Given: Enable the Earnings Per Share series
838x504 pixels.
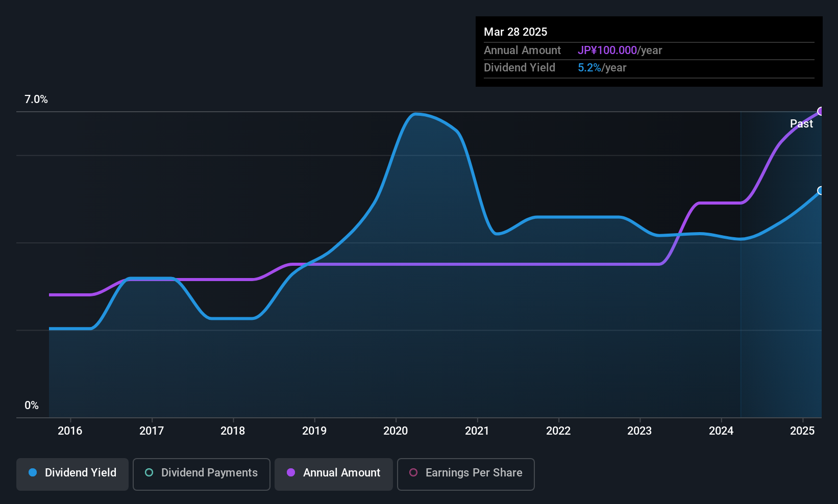Looking at the screenshot, I should point(466,474).
